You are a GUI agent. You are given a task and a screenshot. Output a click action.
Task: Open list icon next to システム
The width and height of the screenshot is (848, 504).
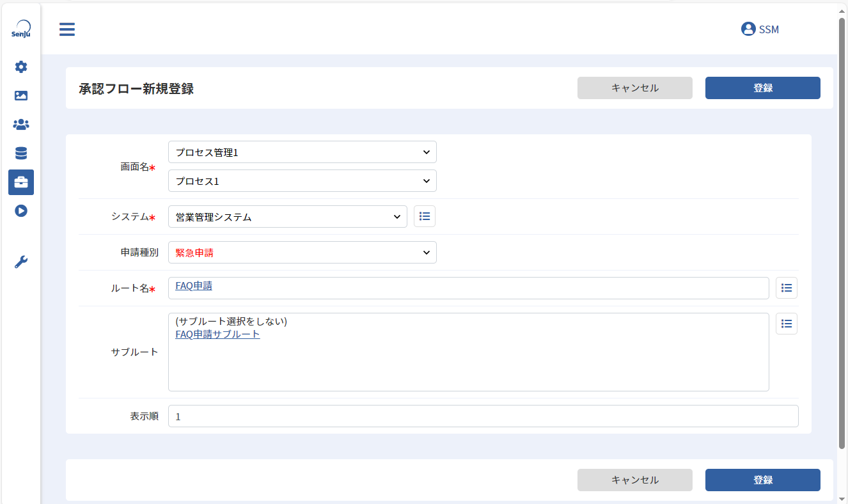tap(425, 217)
